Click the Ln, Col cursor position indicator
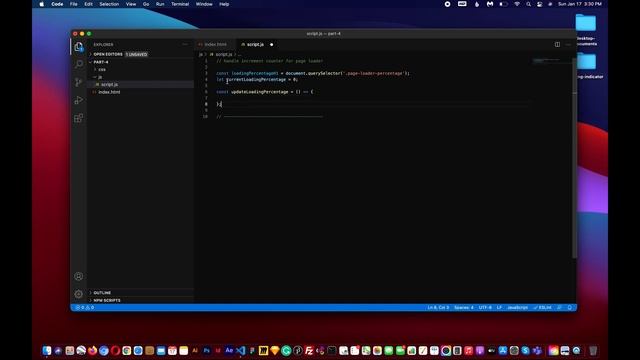This screenshot has height=360, width=640. click(438, 307)
